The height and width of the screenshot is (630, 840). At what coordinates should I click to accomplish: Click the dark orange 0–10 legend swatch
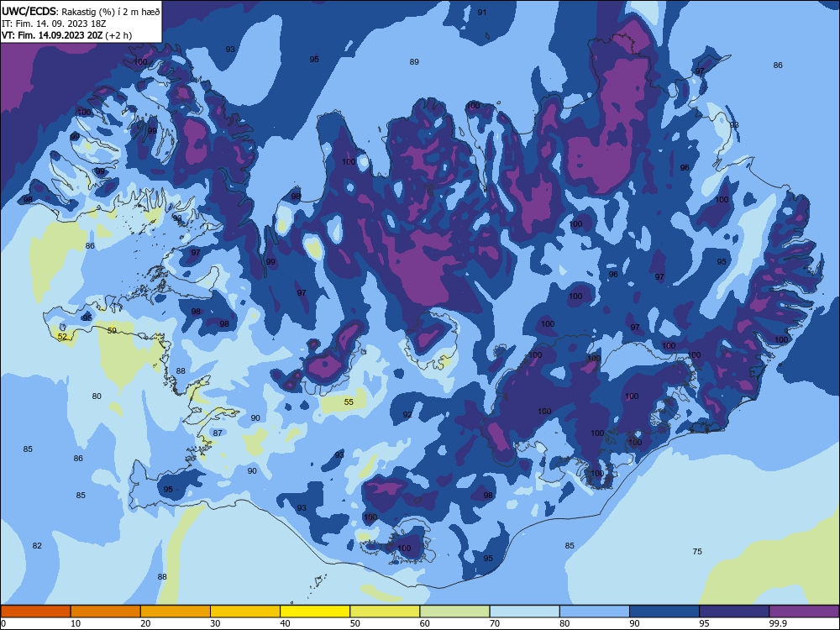point(35,612)
